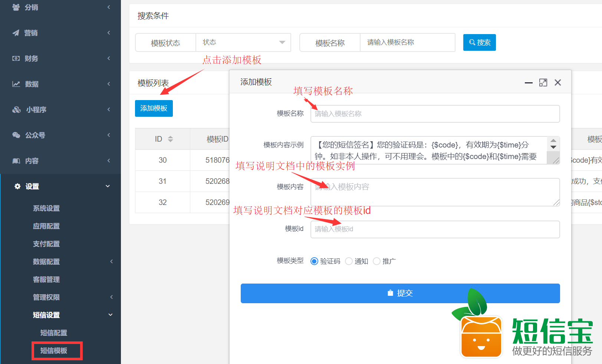The width and height of the screenshot is (602, 364).
Task: Open 短信配置 menu item
Action: [x=54, y=333]
